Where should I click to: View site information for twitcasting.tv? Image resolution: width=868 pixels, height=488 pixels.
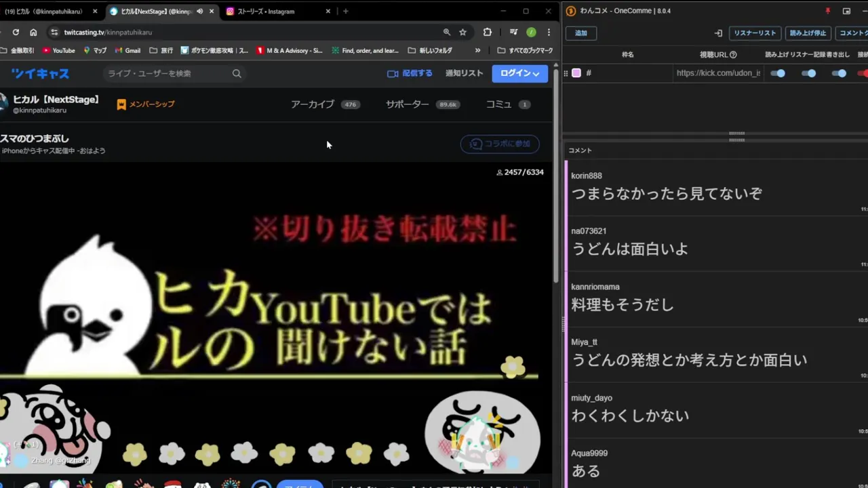(x=54, y=32)
